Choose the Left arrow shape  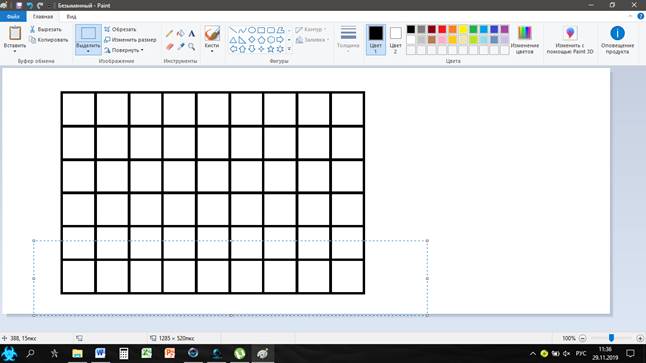[x=233, y=49]
